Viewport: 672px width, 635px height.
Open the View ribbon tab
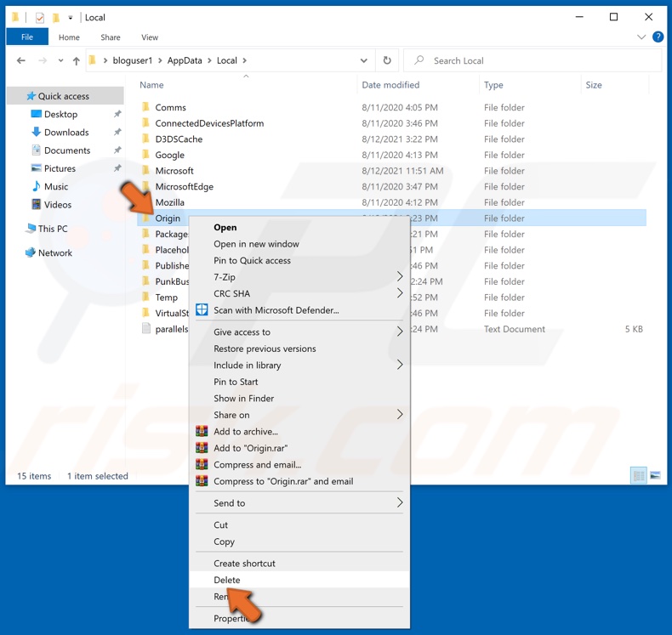150,37
